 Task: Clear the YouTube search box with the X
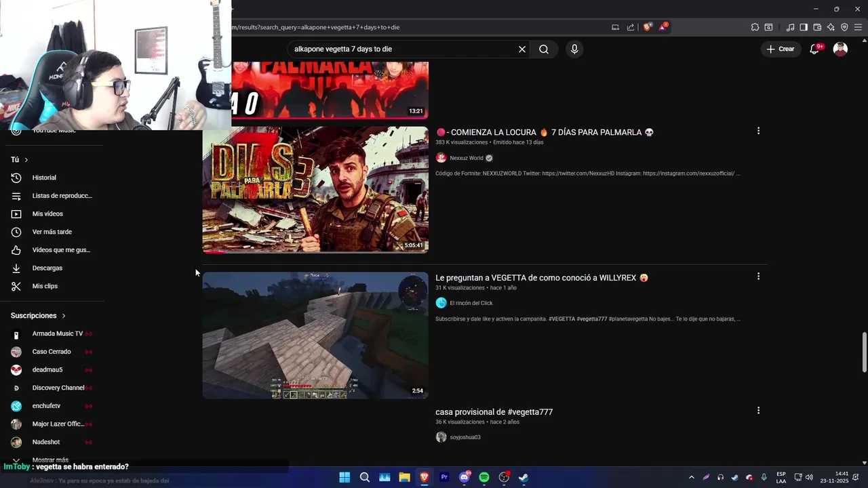point(522,49)
